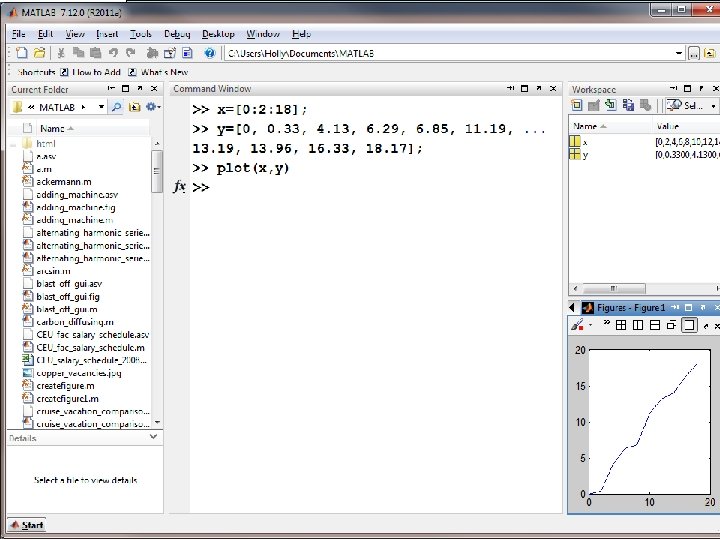Click the Simulink icon in main toolbar
Screen dimensions: 720x540
[x=150, y=52]
